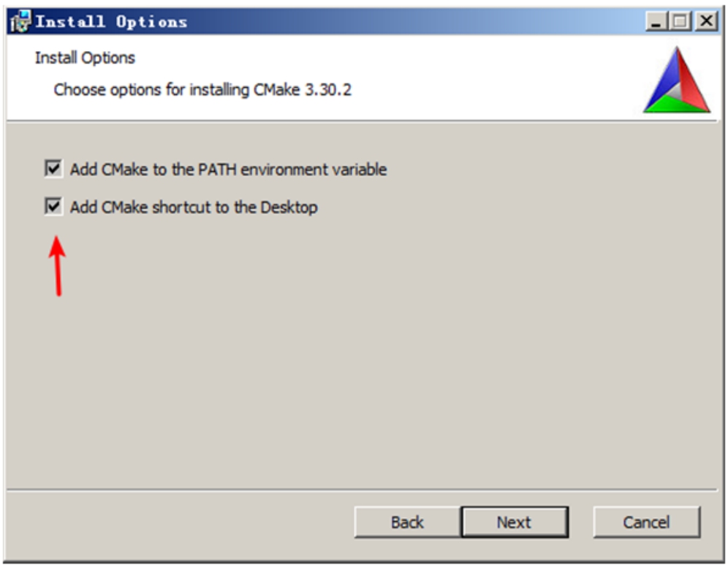This screenshot has width=728, height=571.
Task: Go Back to the previous step
Action: click(x=407, y=522)
